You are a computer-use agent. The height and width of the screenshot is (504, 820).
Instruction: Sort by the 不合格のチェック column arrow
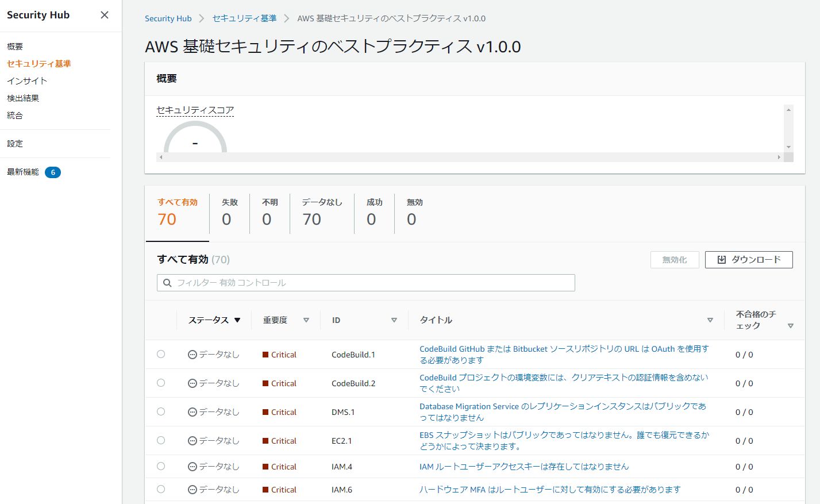791,326
